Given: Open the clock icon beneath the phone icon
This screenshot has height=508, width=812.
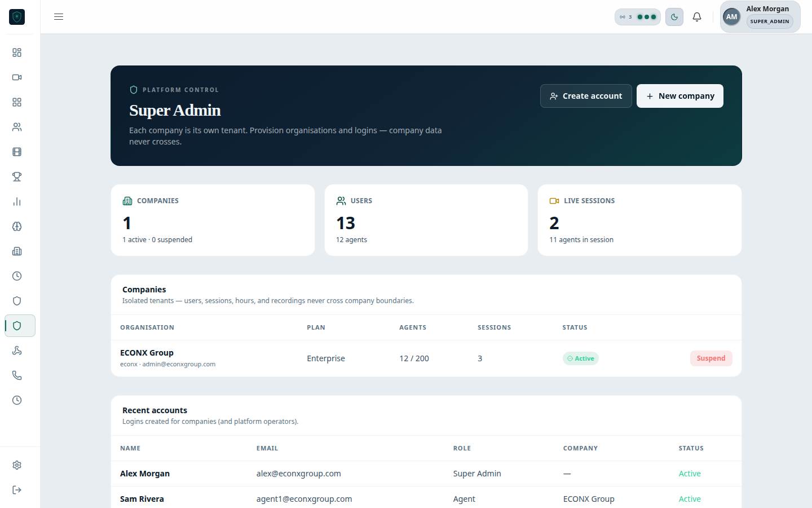Looking at the screenshot, I should pyautogui.click(x=17, y=400).
